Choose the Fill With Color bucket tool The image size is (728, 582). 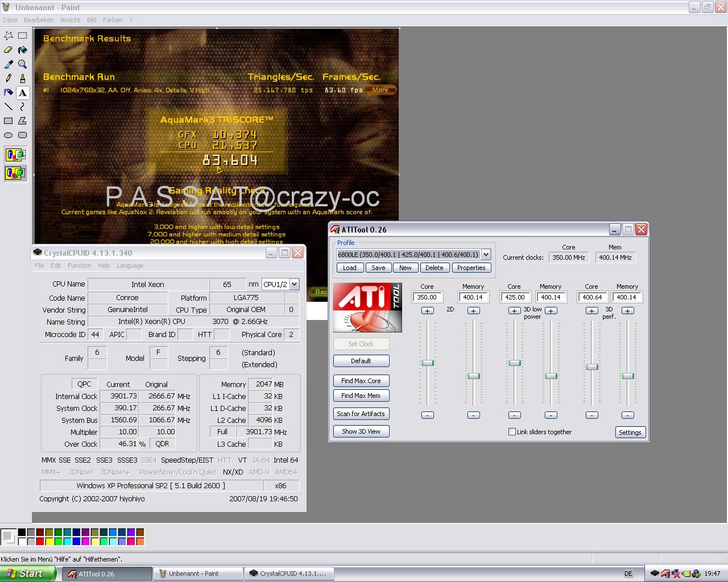coord(23,50)
